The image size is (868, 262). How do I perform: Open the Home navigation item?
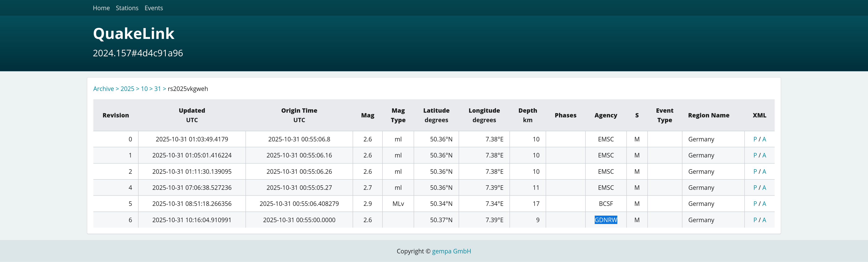pos(101,8)
